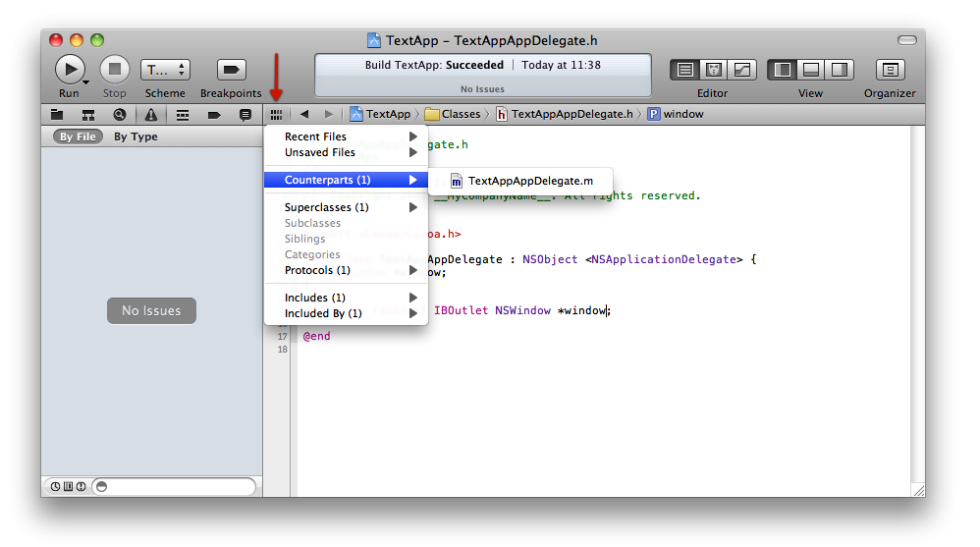Open the Organizer window
Screen dimensions: 980x547
(x=890, y=70)
